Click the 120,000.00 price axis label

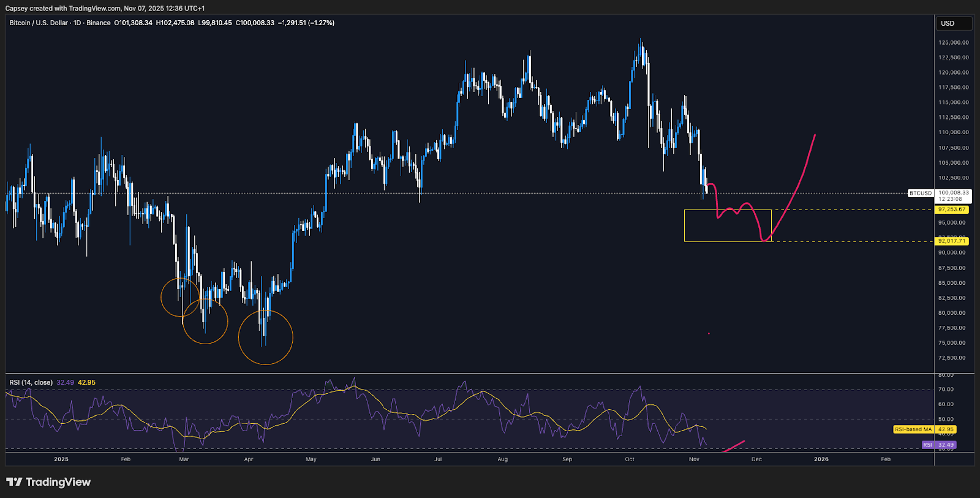pos(954,72)
